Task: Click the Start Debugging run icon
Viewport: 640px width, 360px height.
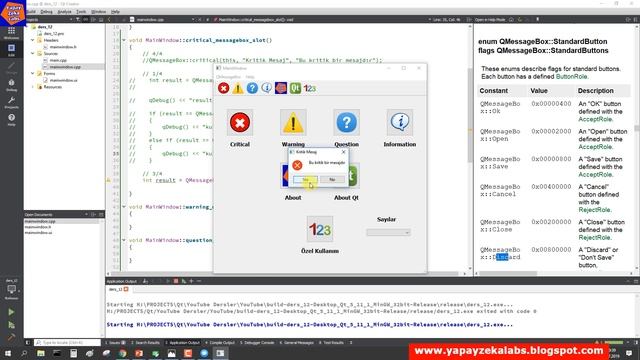Action: (11, 325)
